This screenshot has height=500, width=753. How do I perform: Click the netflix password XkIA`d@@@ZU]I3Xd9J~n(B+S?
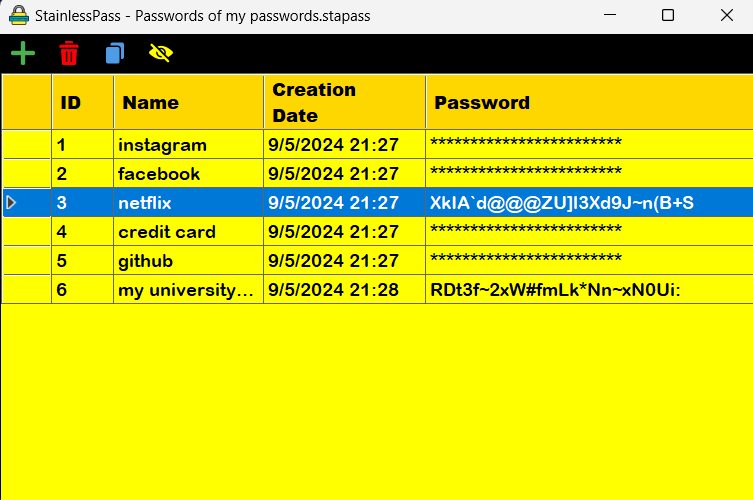[562, 203]
